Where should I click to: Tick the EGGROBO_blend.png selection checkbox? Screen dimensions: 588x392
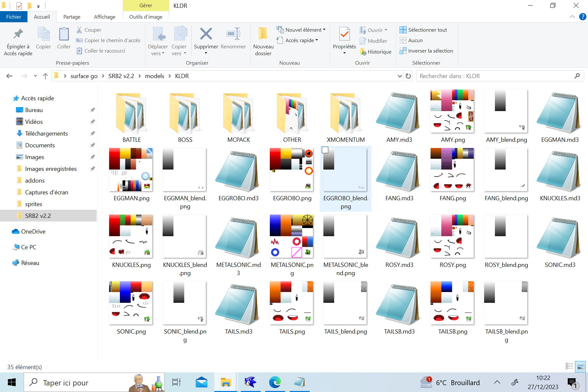pyautogui.click(x=325, y=150)
